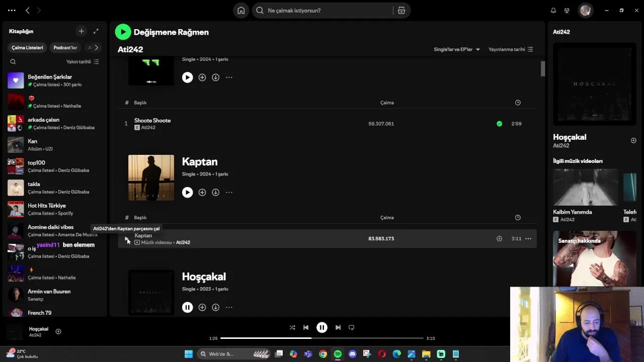Open Kan album by UZI
Viewport: 644px width, 362px height.
[x=54, y=145]
